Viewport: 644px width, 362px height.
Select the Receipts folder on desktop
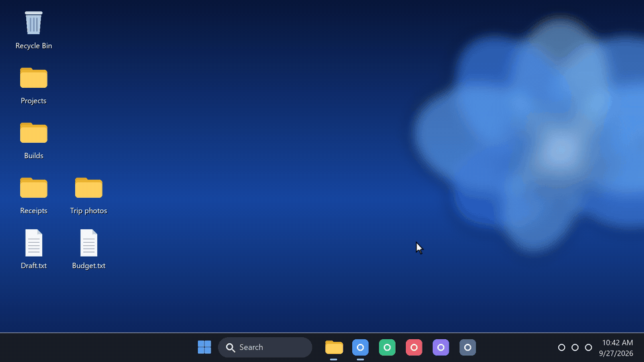(34, 194)
